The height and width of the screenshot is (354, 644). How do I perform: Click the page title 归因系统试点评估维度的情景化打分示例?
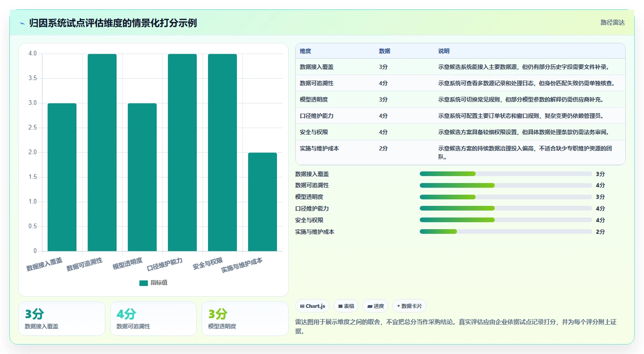(113, 23)
